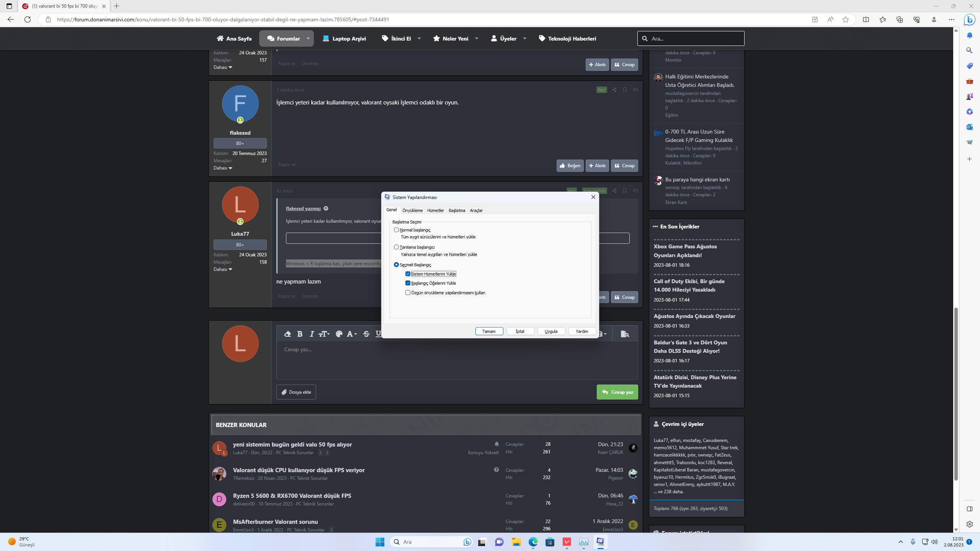Click Valorant icon on taskbar
The height and width of the screenshot is (551, 980).
pos(567,542)
